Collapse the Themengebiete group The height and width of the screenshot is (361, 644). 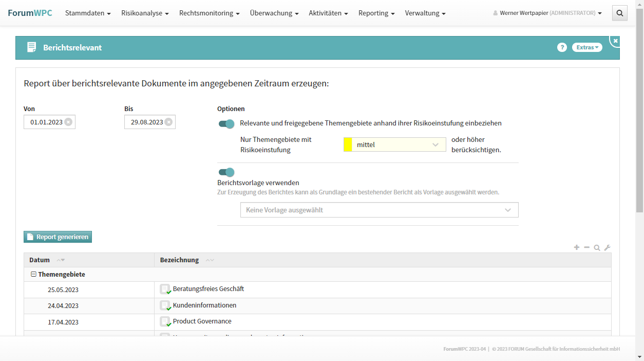pyautogui.click(x=33, y=275)
